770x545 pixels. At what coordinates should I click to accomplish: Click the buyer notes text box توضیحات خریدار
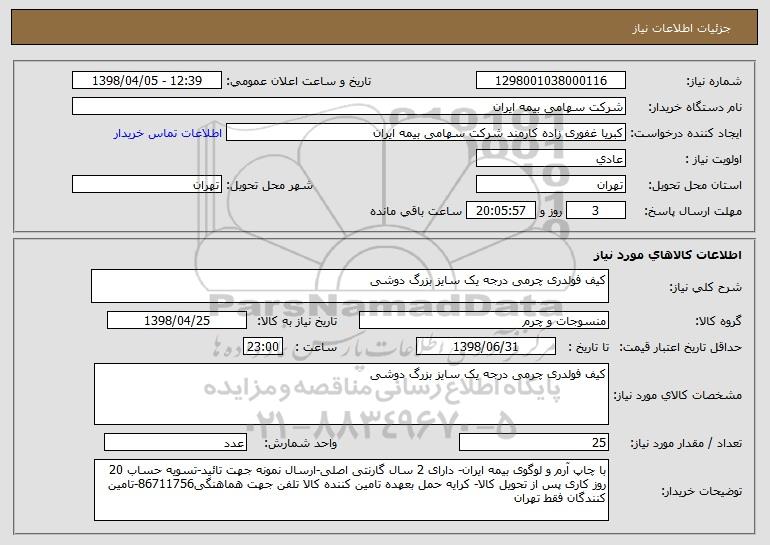(351, 490)
